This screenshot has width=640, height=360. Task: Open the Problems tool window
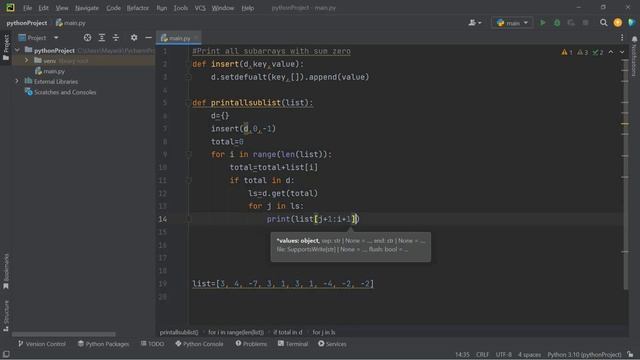pyautogui.click(x=251, y=344)
